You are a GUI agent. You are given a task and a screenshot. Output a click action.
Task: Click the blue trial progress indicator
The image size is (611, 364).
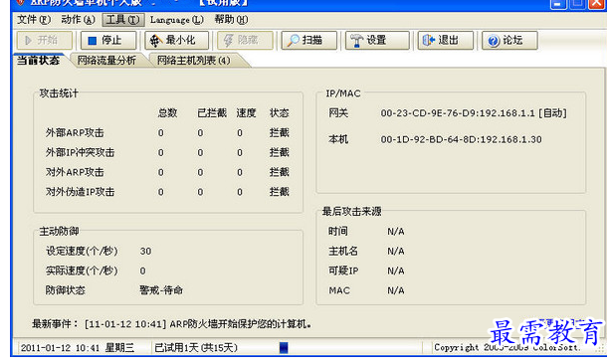[x=284, y=348]
